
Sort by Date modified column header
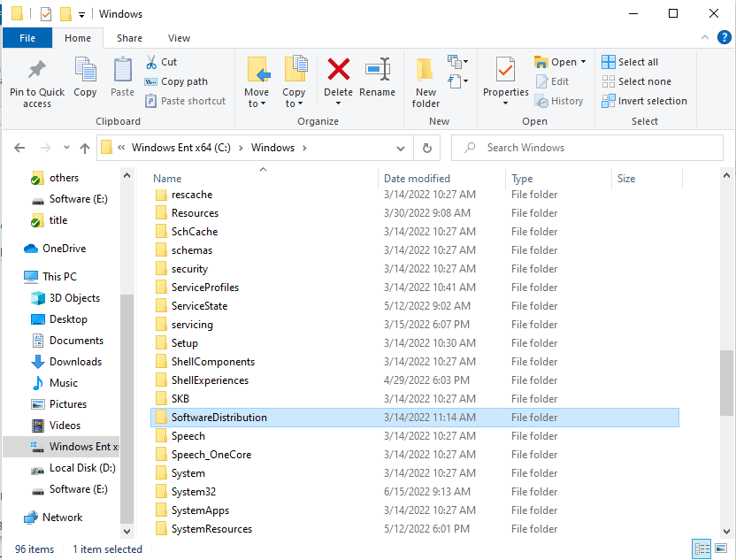(x=441, y=179)
